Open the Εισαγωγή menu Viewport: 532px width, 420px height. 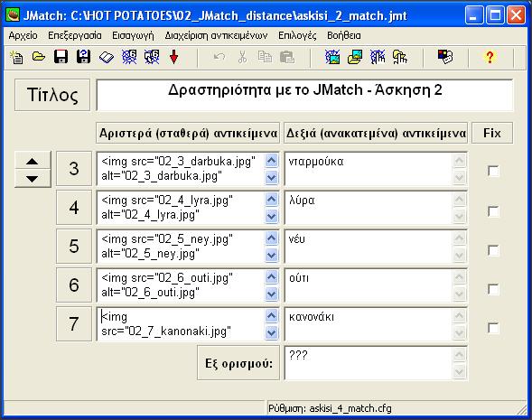tap(133, 35)
